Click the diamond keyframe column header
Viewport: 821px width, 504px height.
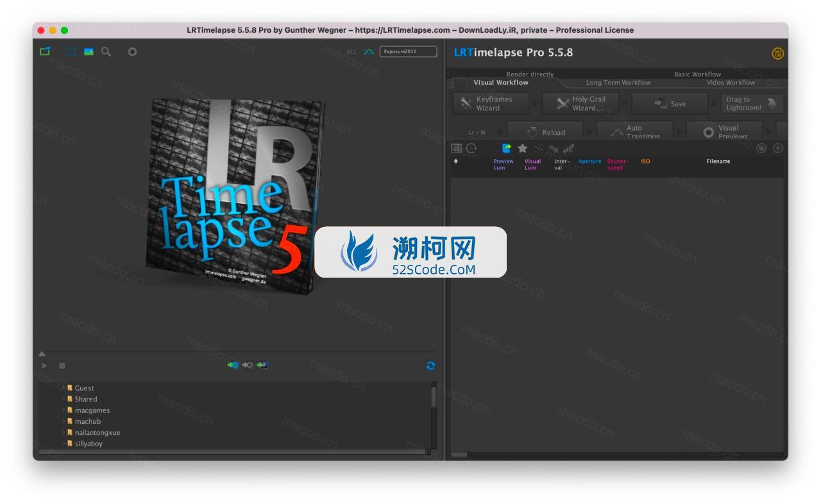456,161
